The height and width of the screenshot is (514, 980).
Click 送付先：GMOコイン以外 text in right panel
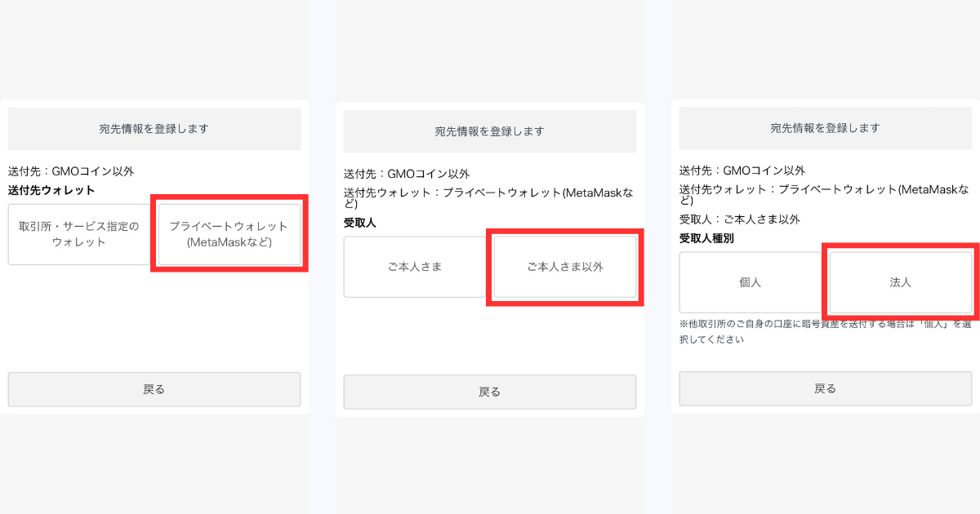tap(742, 171)
